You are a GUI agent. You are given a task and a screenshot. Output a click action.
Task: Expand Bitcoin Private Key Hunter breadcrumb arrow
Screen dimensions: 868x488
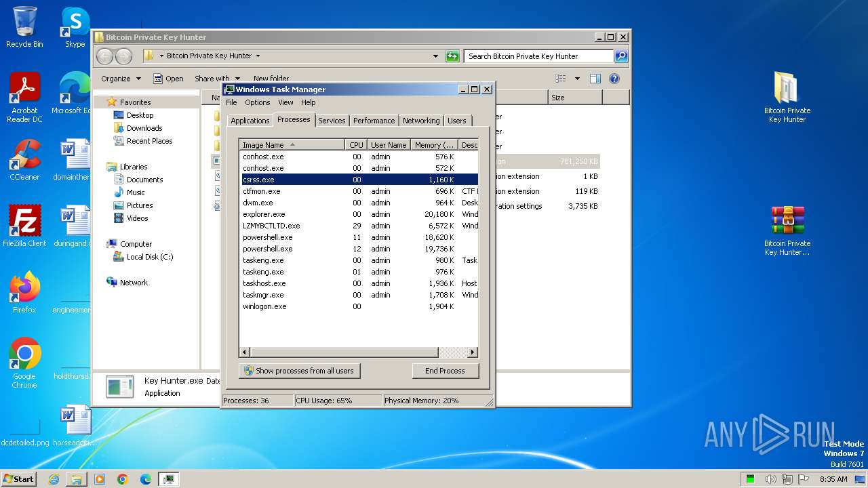[x=258, y=56]
